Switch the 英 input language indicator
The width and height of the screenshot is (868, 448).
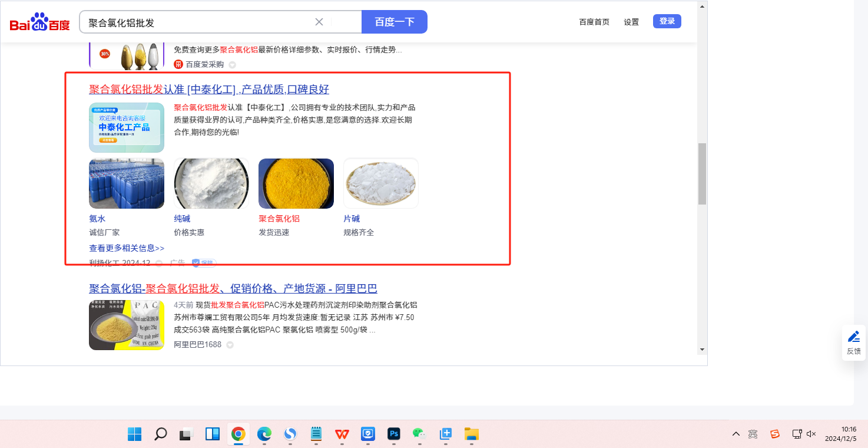click(x=753, y=434)
